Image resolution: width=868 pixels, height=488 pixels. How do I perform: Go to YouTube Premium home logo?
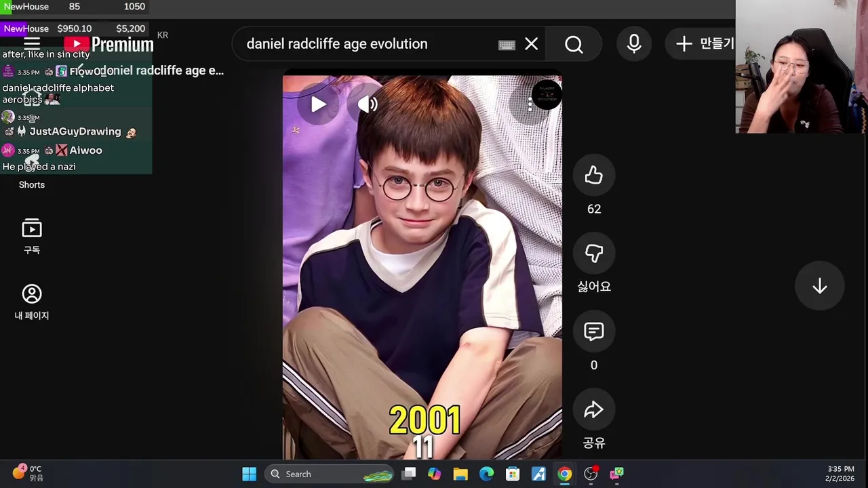pos(109,45)
